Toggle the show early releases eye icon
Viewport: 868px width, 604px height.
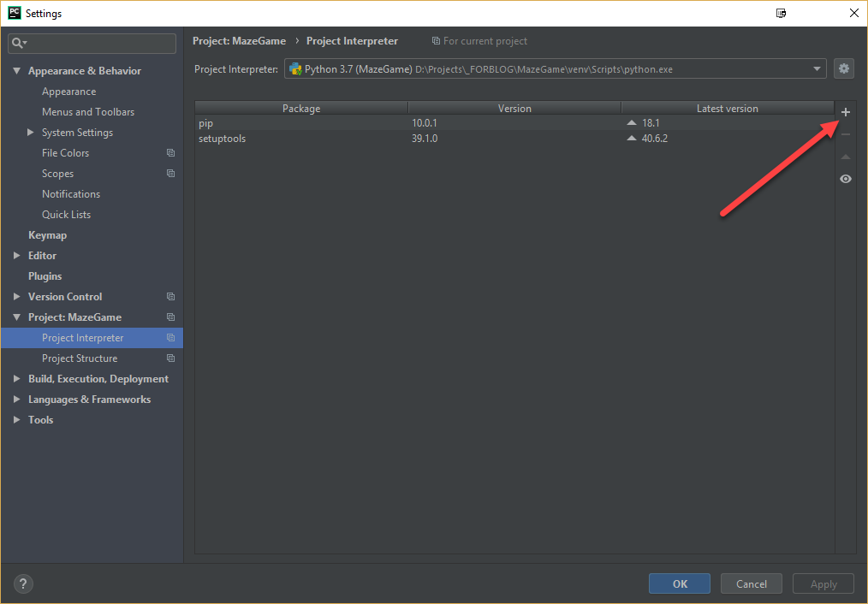pyautogui.click(x=846, y=179)
